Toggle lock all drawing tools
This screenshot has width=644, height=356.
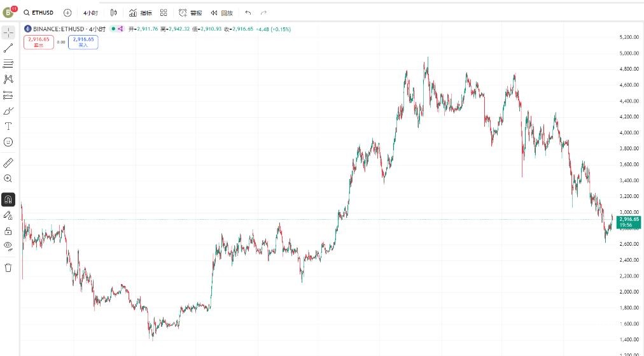(x=8, y=231)
